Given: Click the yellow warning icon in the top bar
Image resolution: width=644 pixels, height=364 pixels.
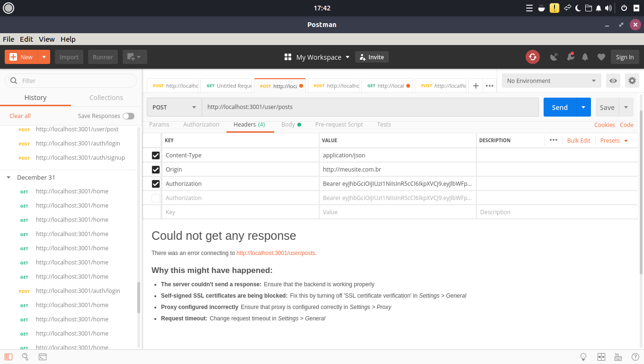Looking at the screenshot, I should pyautogui.click(x=554, y=8).
